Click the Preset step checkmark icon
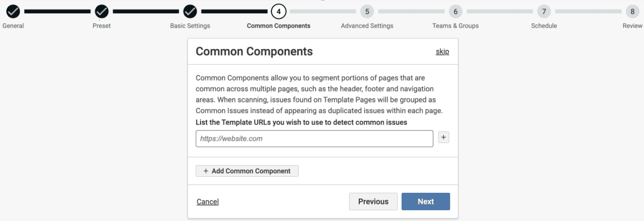Screen dimensions: 644x221 (x=101, y=11)
